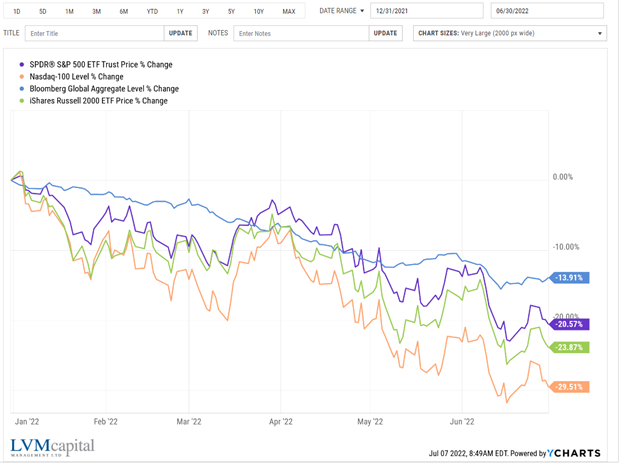Click Bloomberg Global Aggregate blue legend dot

pos(22,89)
